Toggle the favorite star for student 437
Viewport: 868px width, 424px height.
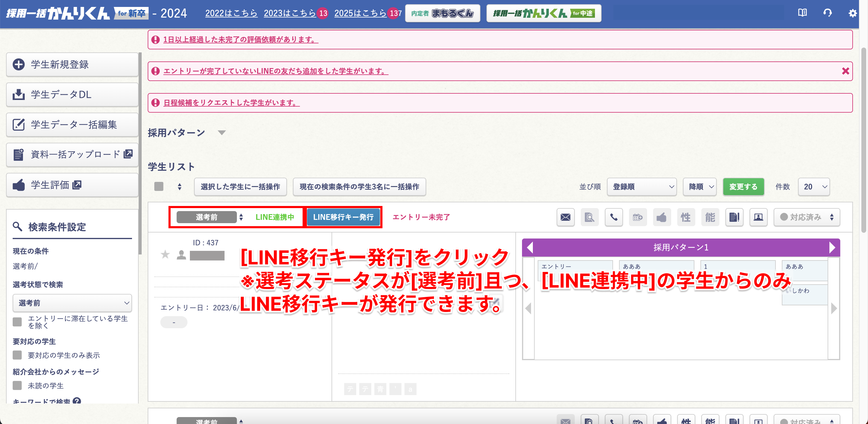[x=165, y=254]
